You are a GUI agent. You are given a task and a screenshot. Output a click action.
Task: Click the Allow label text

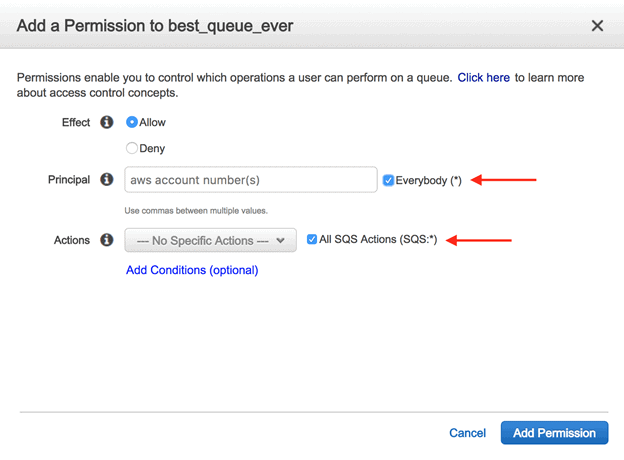point(152,122)
